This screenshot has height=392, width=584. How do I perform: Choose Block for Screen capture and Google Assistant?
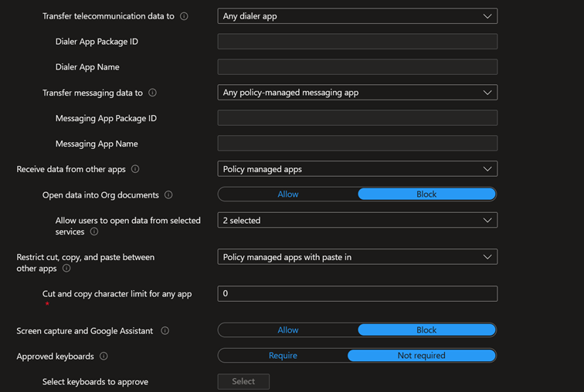click(x=426, y=330)
